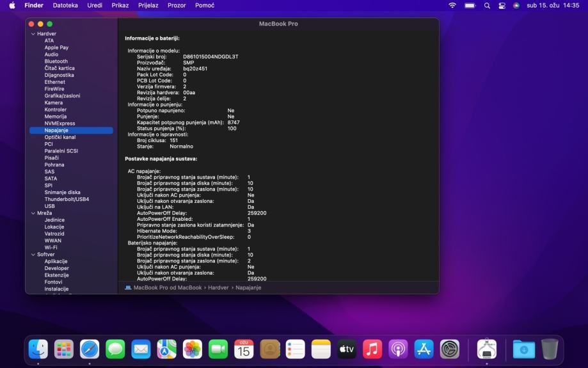Image resolution: width=588 pixels, height=368 pixels.
Task: Open the Prozor menu
Action: coord(177,5)
